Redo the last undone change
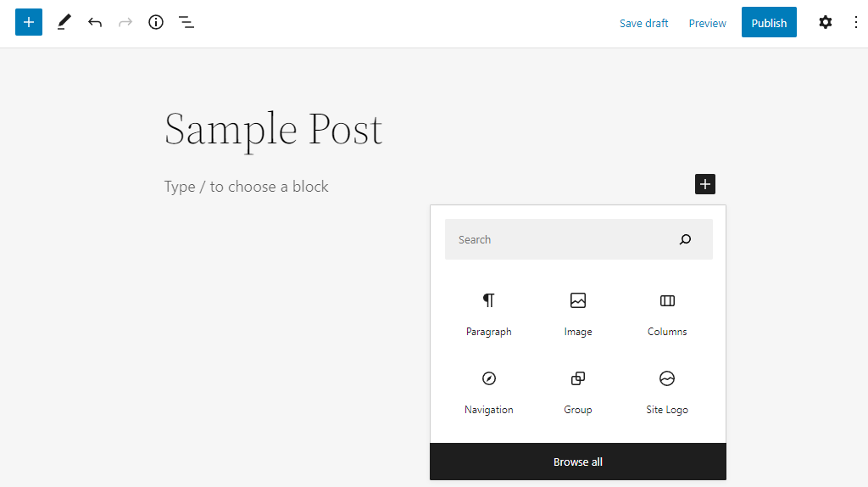This screenshot has width=868, height=487. click(x=125, y=23)
